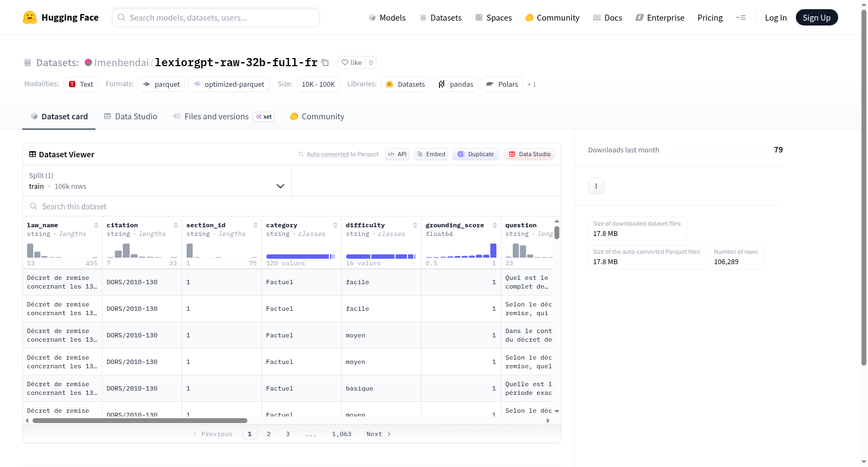
Task: Click the page scrollbar on right edge
Action: [864, 187]
